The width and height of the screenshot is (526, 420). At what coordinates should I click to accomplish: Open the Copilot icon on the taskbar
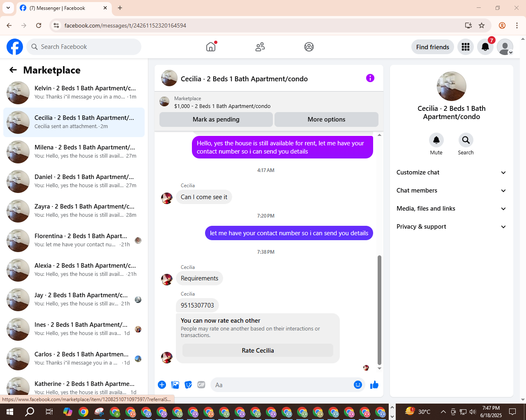(x=68, y=411)
